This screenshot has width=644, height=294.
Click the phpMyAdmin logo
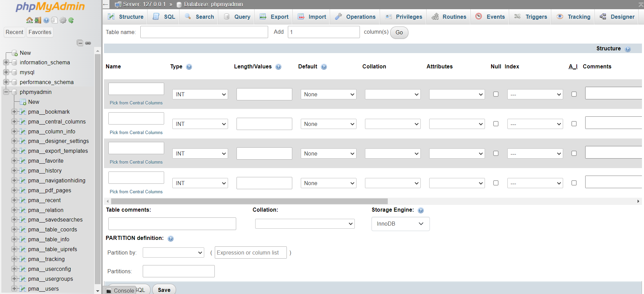(x=50, y=6)
